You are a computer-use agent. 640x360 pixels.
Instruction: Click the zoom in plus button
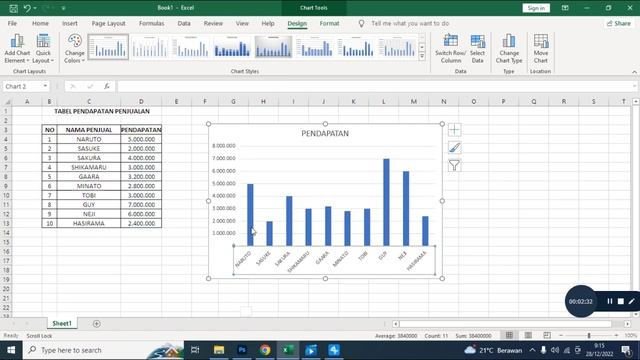pos(616,336)
